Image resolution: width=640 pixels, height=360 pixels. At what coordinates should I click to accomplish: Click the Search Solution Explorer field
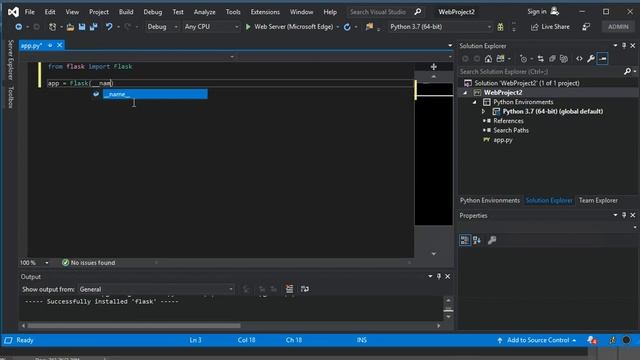click(x=541, y=72)
